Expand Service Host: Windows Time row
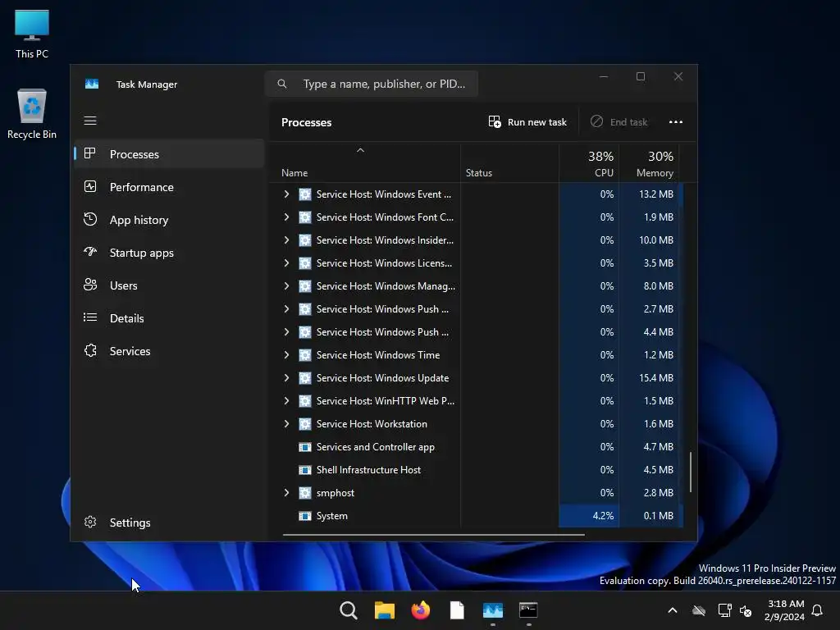 pyautogui.click(x=286, y=354)
